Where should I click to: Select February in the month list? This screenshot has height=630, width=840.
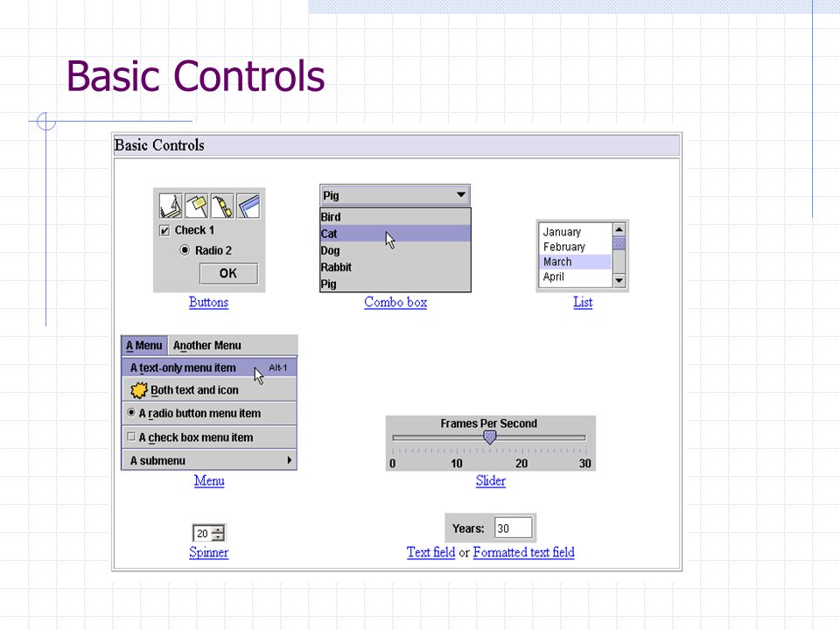575,247
